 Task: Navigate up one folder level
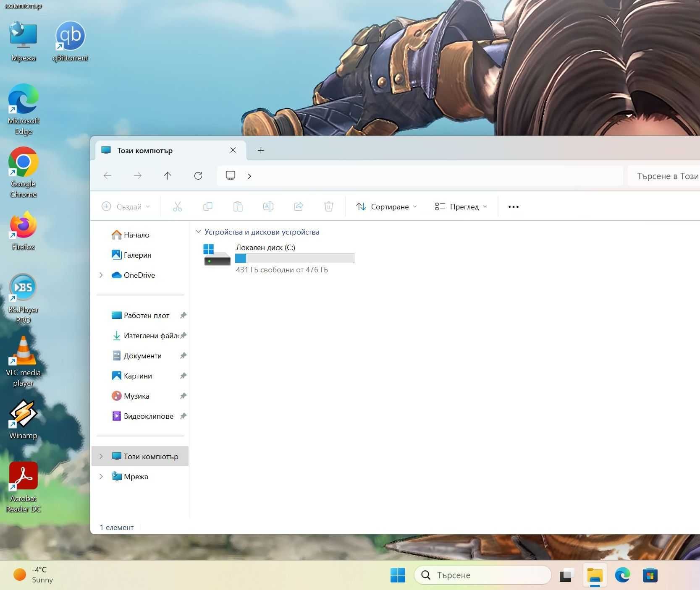pyautogui.click(x=168, y=176)
